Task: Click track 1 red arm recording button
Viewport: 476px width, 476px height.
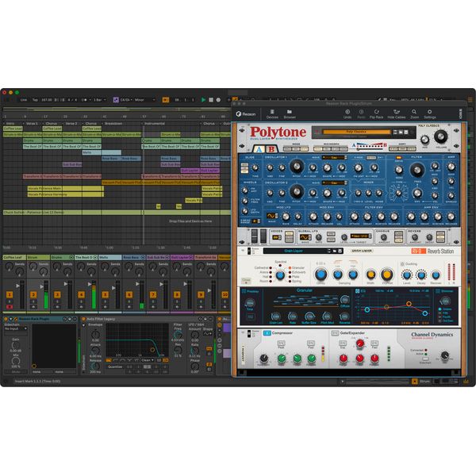Action: tap(10, 307)
